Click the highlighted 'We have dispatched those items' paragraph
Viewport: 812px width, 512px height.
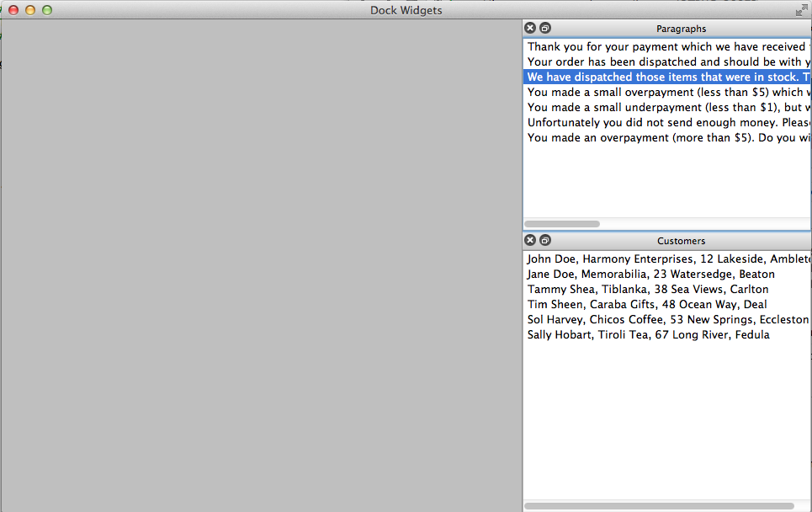[666, 77]
